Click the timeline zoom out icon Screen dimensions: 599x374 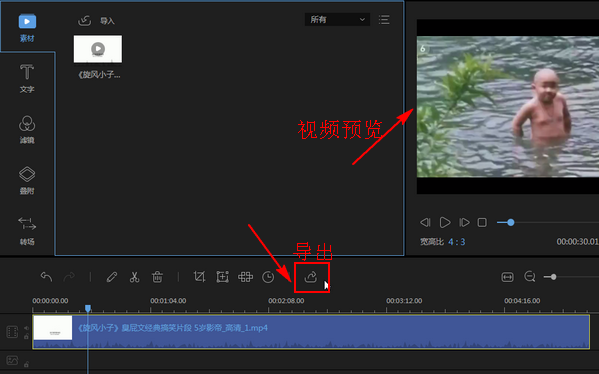coord(530,276)
